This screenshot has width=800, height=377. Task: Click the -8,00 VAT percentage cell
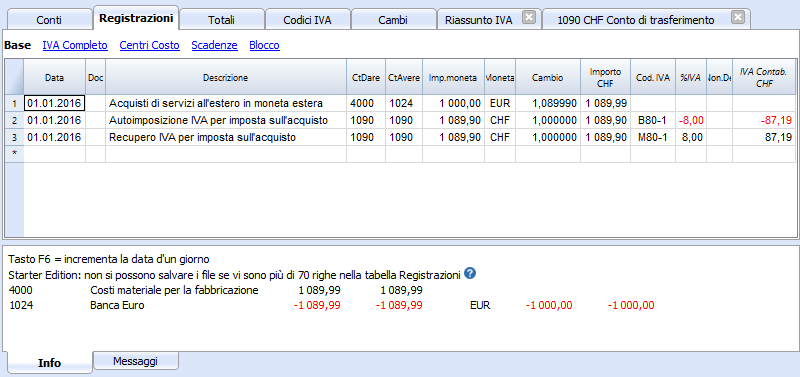point(691,120)
